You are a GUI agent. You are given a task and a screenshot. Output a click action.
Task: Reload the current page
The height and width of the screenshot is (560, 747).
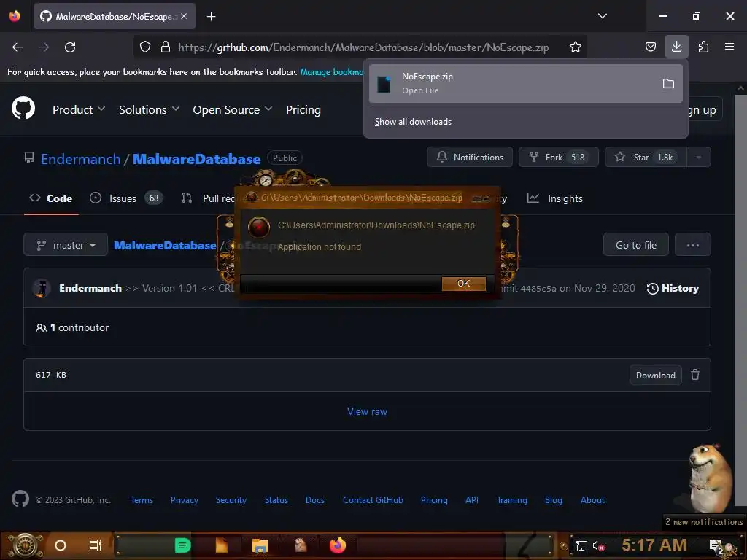[70, 47]
